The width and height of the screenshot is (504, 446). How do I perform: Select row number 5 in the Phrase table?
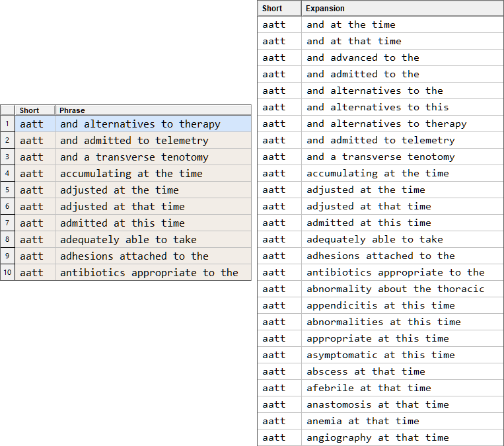tap(7, 190)
